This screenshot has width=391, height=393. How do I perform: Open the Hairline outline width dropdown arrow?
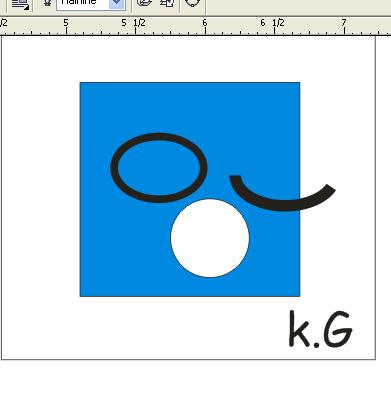[117, 4]
